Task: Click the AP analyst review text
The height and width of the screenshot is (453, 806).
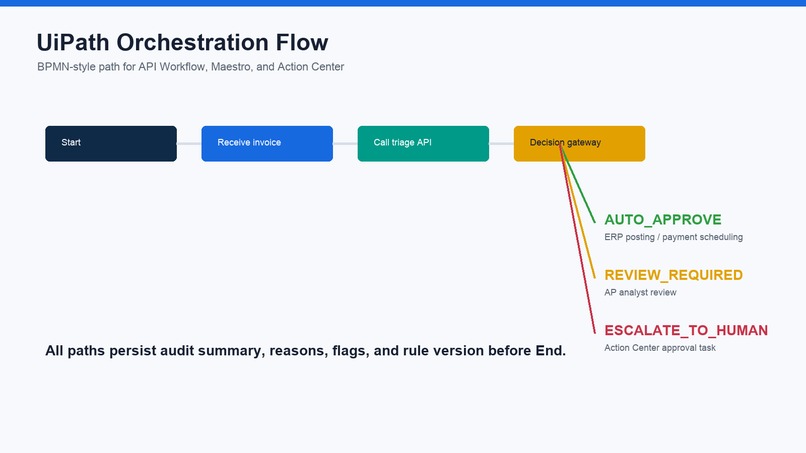Action: (x=640, y=293)
